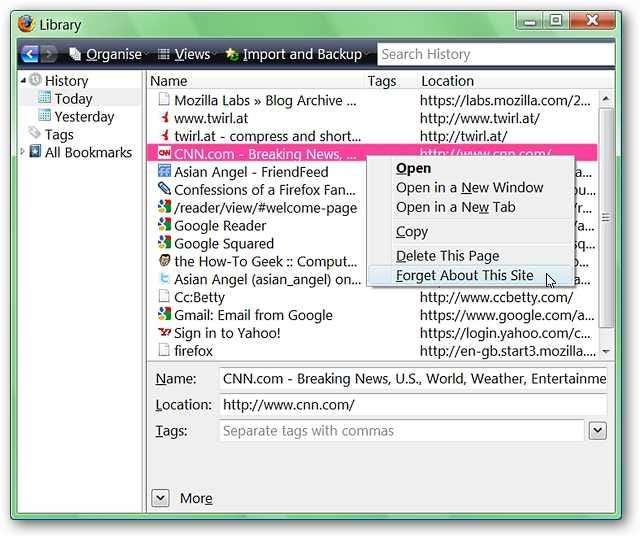Click the CNN favicon in highlighted row

click(164, 153)
